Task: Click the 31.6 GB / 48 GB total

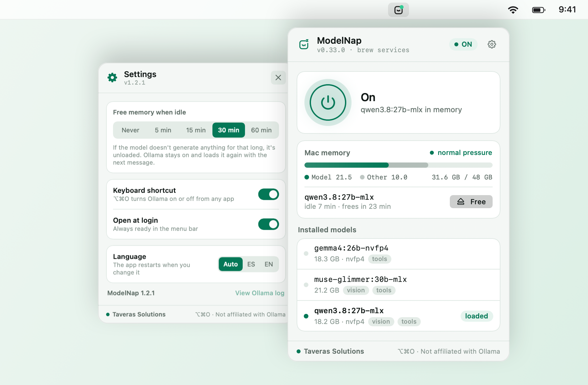Action: point(462,177)
